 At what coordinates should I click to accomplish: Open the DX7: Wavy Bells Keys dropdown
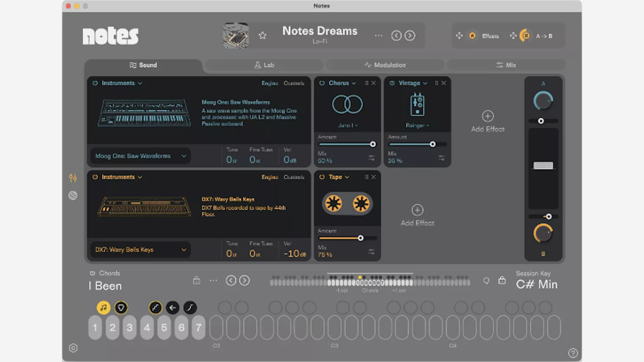[x=140, y=249]
